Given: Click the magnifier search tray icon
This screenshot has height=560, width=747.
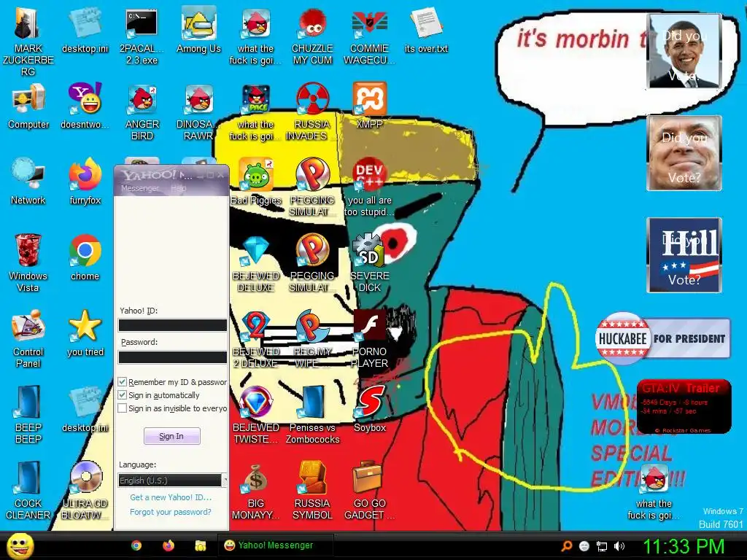Looking at the screenshot, I should 566,546.
